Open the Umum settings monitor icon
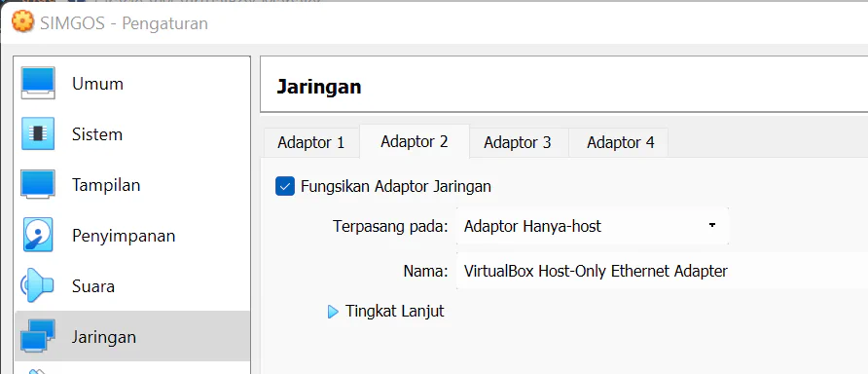This screenshot has height=374, width=868. coord(38,83)
